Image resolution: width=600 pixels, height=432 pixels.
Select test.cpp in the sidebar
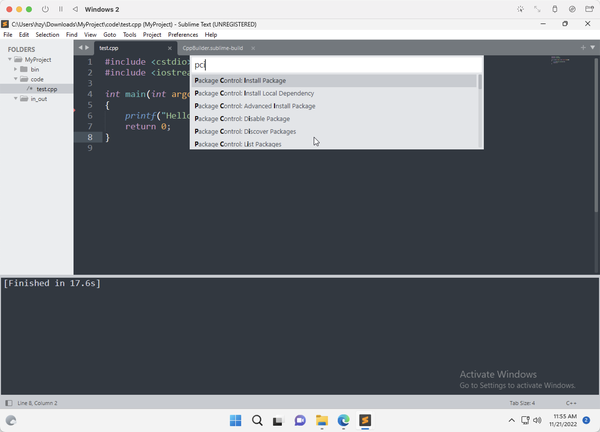pos(47,89)
